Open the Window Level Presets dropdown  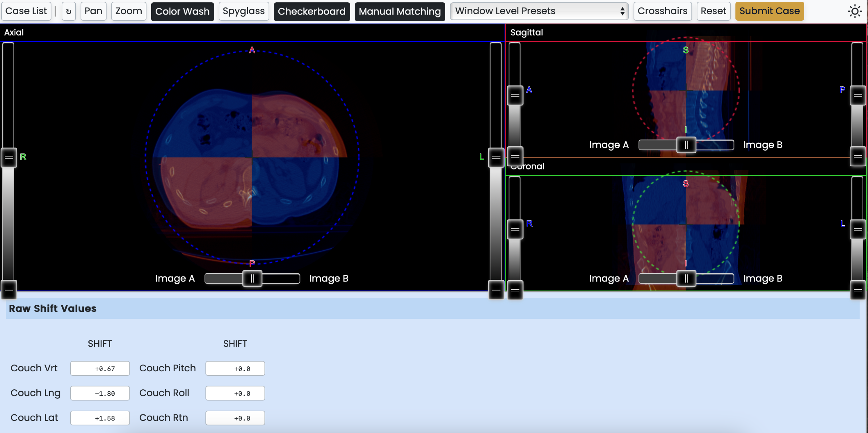pos(538,11)
